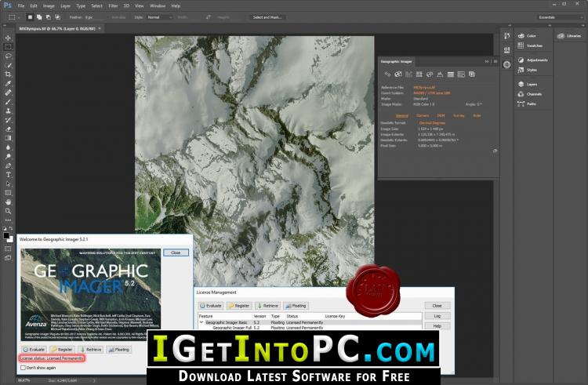588x385 pixels.
Task: Select the Zoom tool
Action: click(x=8, y=211)
